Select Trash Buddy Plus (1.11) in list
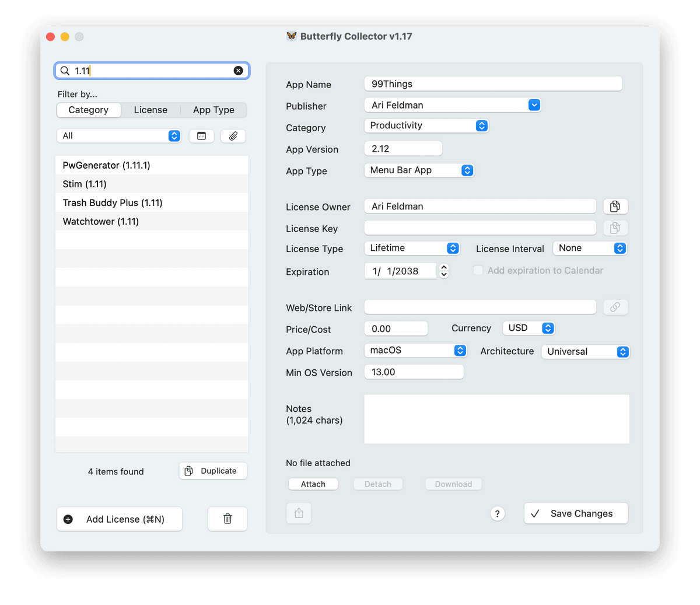Viewport: 700px width, 605px height. pyautogui.click(x=113, y=203)
